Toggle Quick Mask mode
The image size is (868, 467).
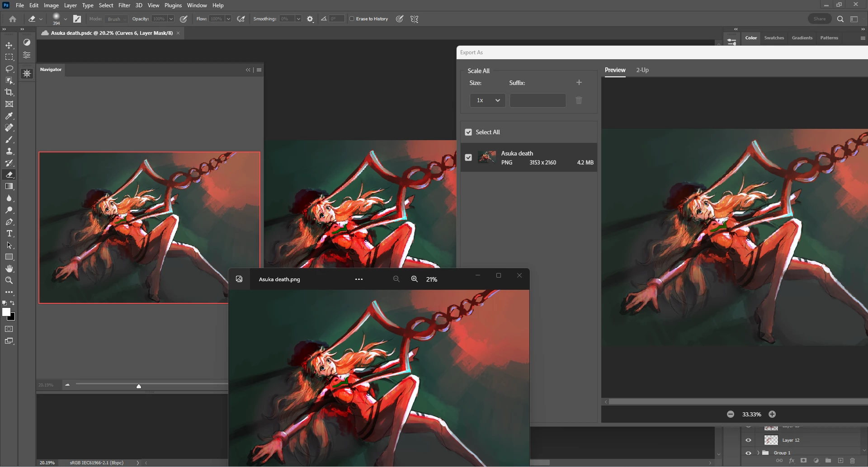9,329
